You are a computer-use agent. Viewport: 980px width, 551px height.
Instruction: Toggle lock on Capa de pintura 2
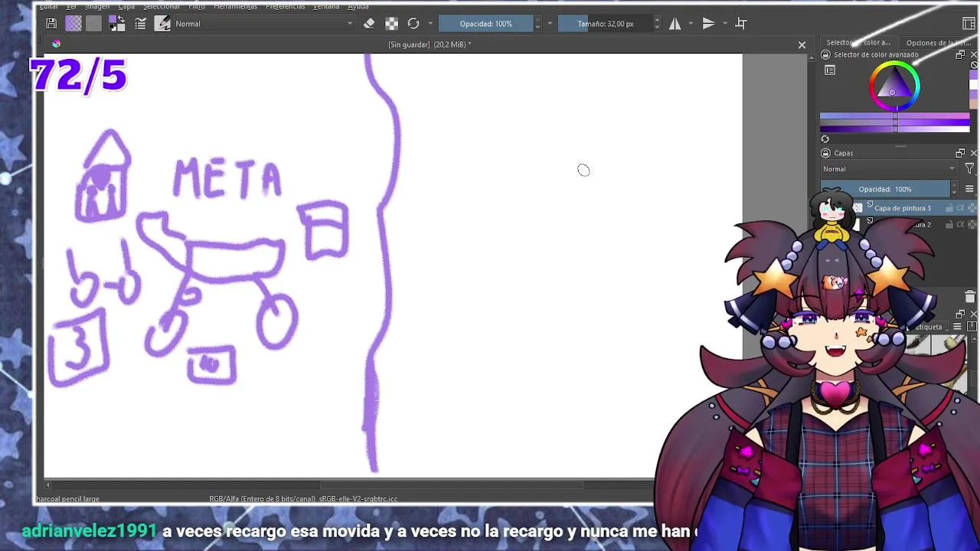(949, 225)
